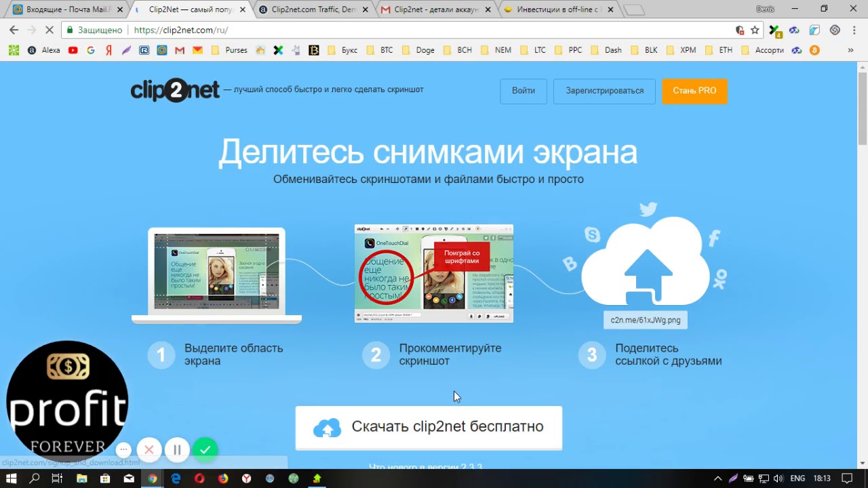
Task: Open Firefox from taskbar
Action: (x=223, y=479)
